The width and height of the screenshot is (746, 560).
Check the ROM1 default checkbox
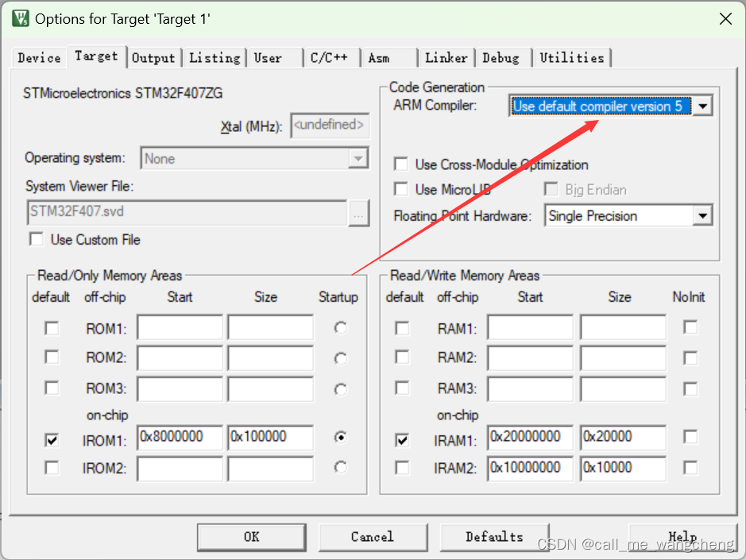(x=52, y=328)
